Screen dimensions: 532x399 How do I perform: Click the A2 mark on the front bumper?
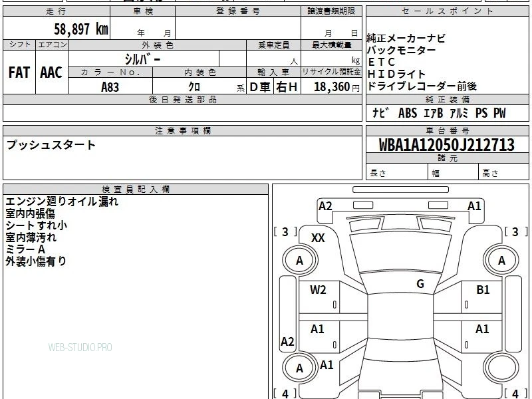coord(325,206)
